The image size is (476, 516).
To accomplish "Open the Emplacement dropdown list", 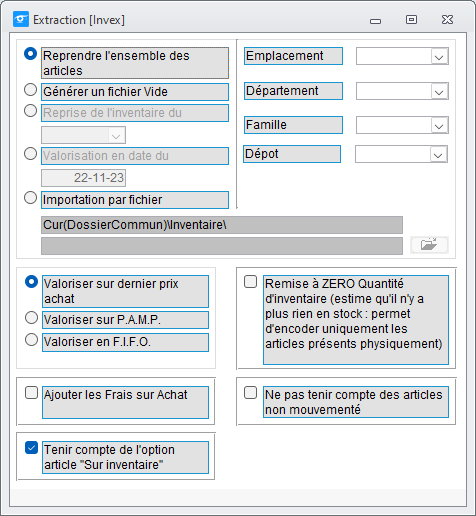I will 439,56.
